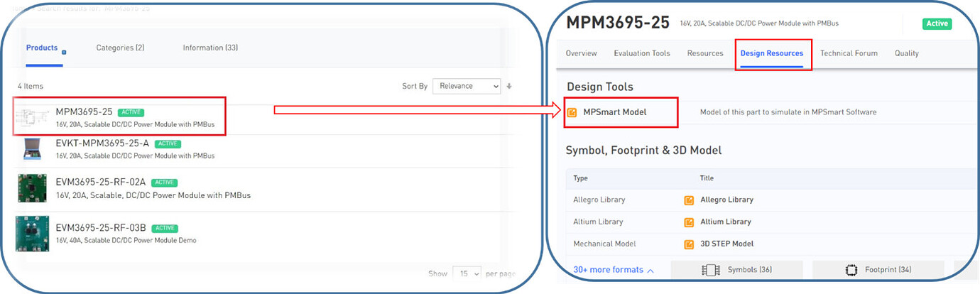Open the Design Resources tab
The image size is (980, 294).
pos(772,53)
